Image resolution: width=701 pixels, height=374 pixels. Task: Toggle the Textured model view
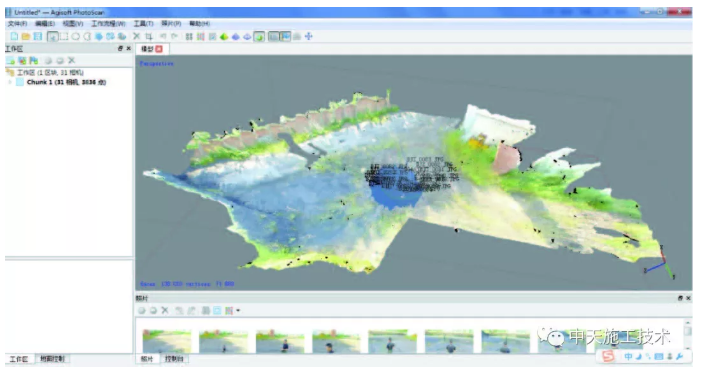pos(259,37)
